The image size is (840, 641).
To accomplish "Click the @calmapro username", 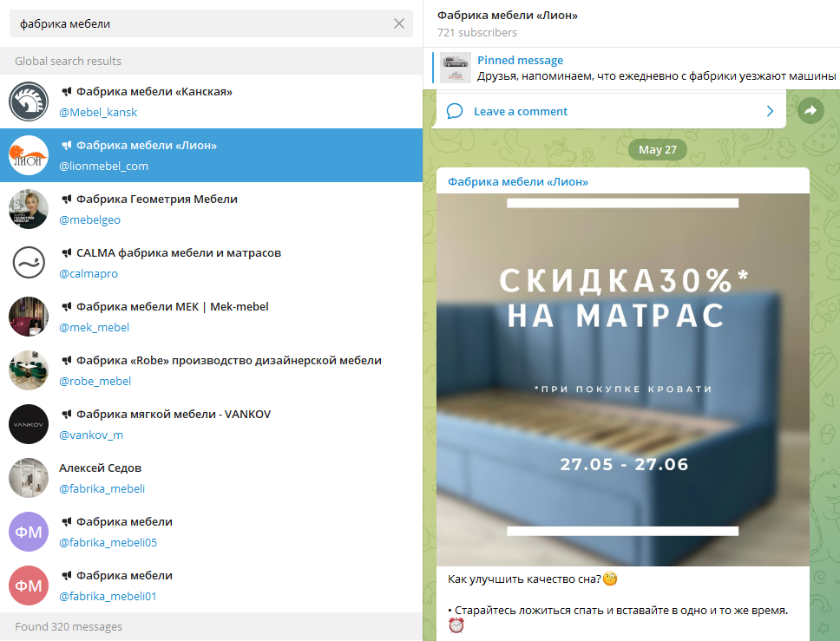I will coord(89,273).
